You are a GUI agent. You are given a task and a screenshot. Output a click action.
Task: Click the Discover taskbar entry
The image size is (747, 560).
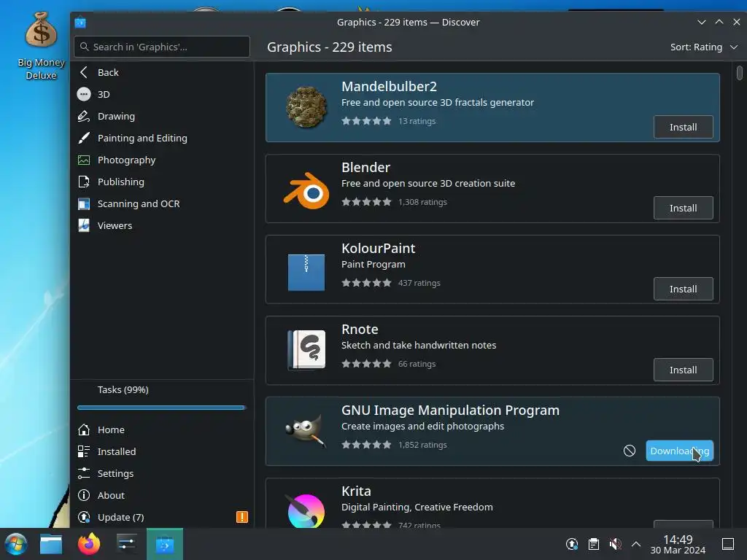(165, 544)
